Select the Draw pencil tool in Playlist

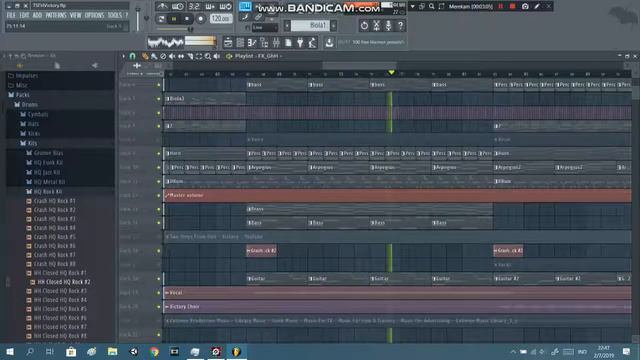(x=145, y=56)
